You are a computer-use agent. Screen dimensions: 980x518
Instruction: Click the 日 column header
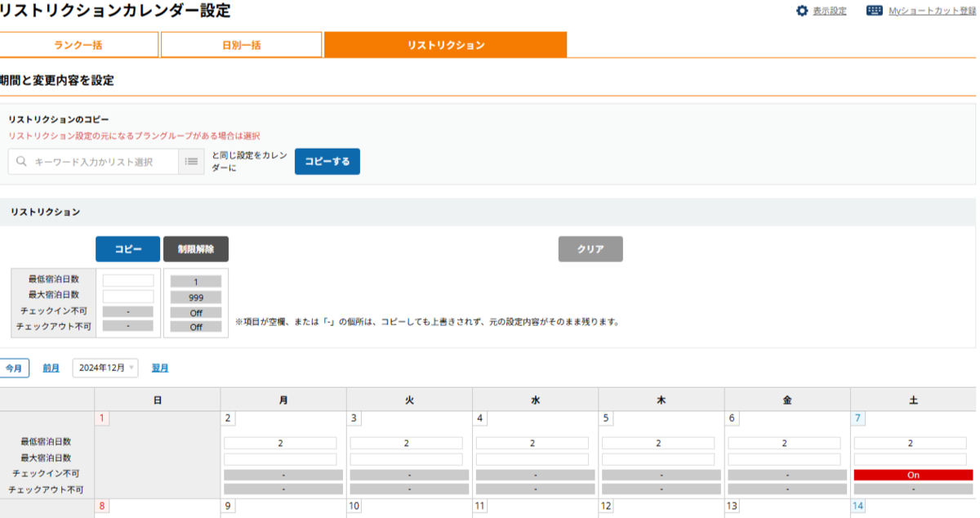tap(157, 400)
